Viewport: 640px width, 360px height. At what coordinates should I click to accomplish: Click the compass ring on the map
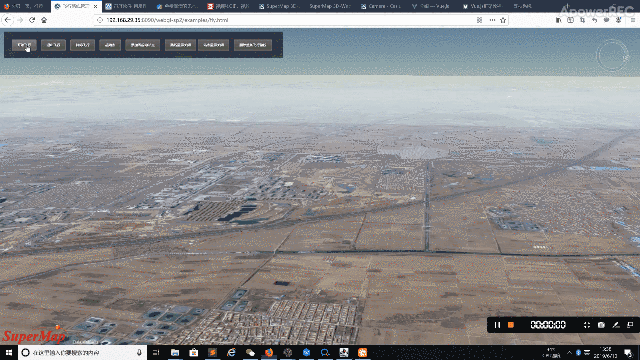(613, 56)
